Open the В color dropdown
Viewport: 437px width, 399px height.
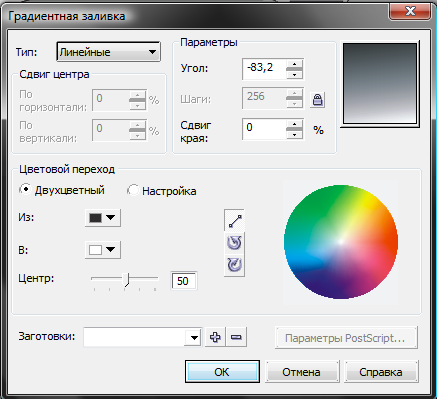(x=103, y=250)
